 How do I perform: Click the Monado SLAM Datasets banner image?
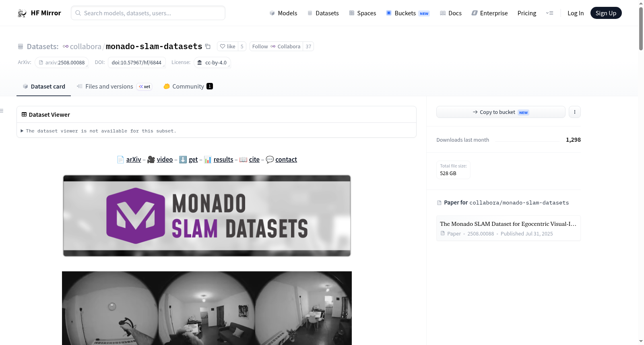(x=207, y=216)
